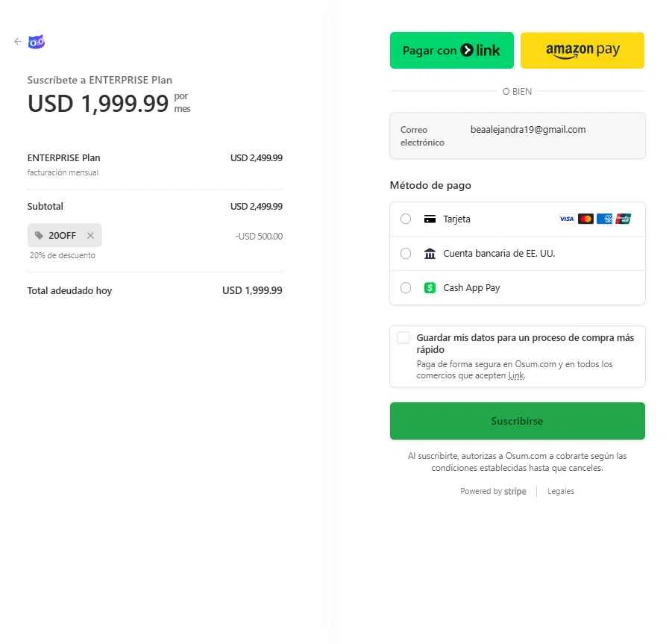Click the bank building icon
This screenshot has width=672, height=644.
pos(430,254)
